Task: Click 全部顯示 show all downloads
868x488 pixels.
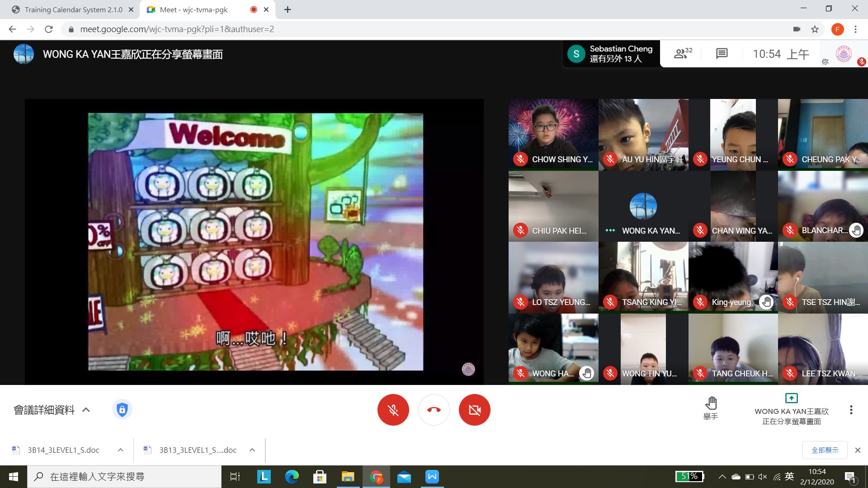Action: [825, 450]
